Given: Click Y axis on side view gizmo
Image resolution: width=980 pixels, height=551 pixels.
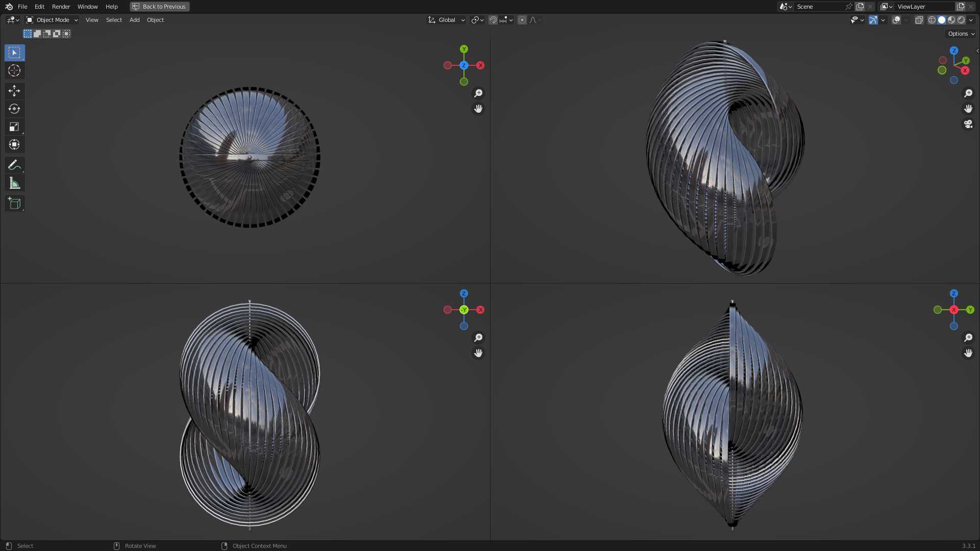Looking at the screenshot, I should pos(970,310).
